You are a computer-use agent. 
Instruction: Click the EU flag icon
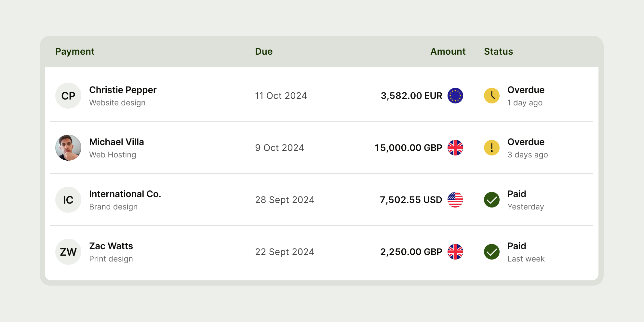pyautogui.click(x=455, y=96)
